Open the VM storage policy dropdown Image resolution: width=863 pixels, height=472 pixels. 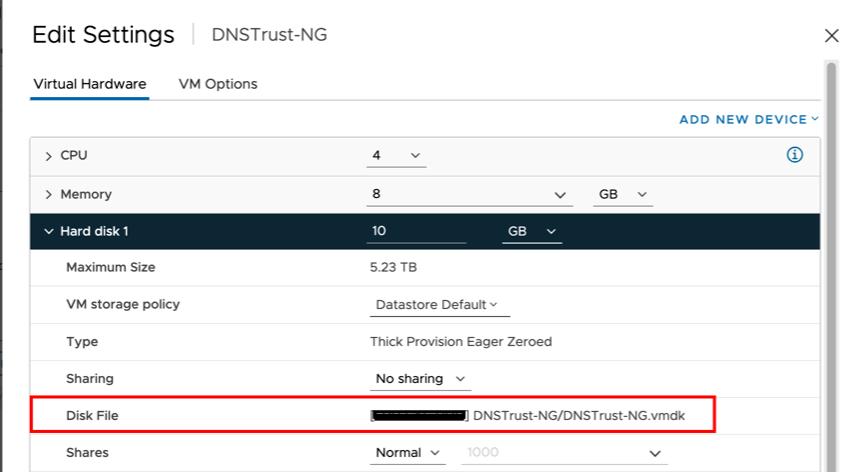435,305
